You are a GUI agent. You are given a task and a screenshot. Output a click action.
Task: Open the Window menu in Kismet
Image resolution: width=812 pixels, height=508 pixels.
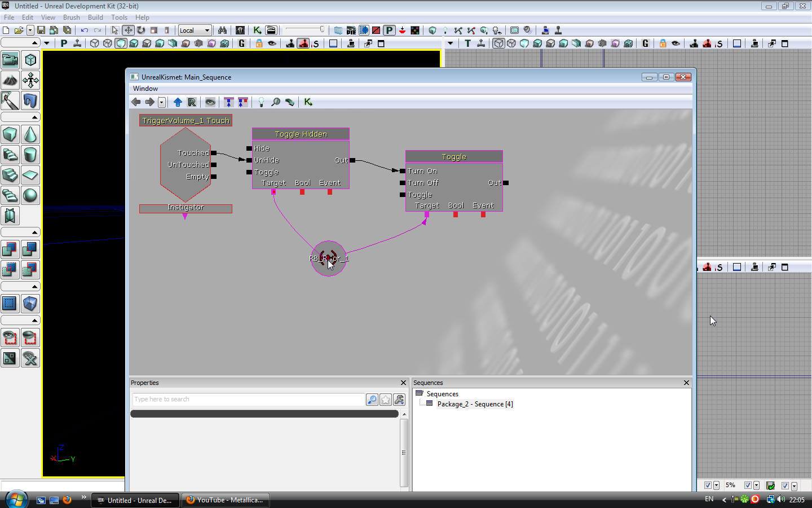coord(145,89)
